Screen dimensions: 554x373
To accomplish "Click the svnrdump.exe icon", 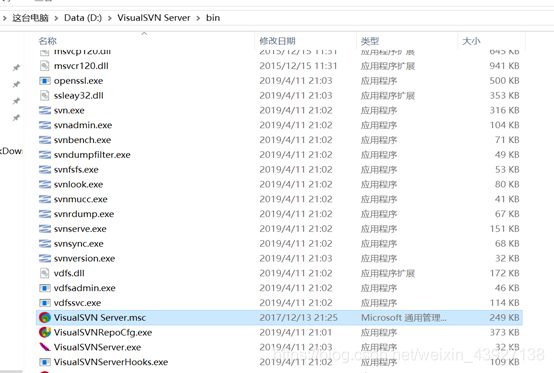I will click(x=45, y=214).
